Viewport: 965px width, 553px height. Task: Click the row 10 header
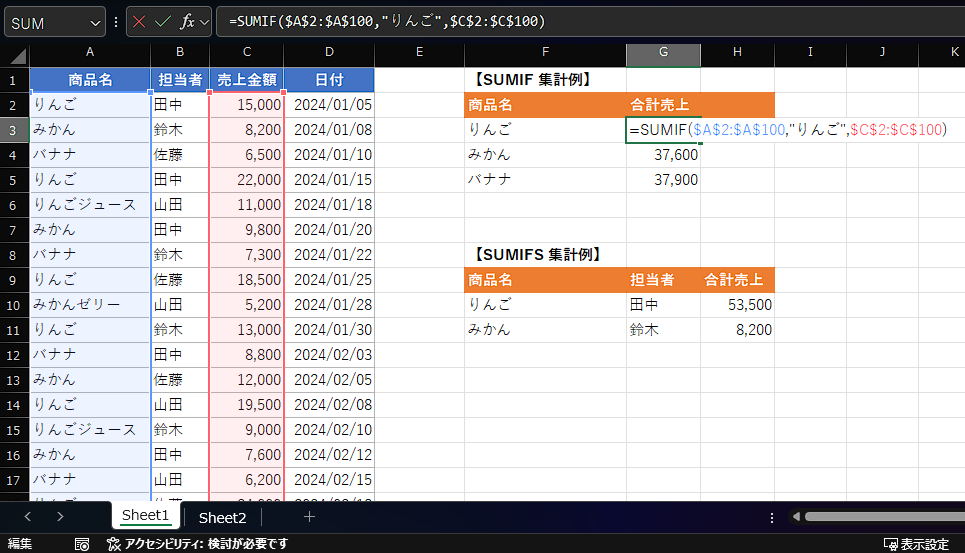14,304
